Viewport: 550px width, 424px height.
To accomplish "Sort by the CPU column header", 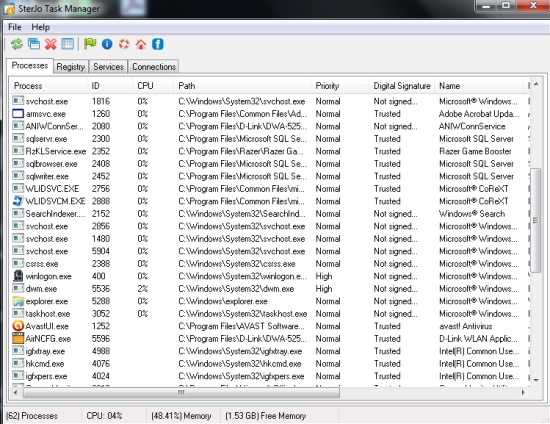I will pos(153,86).
